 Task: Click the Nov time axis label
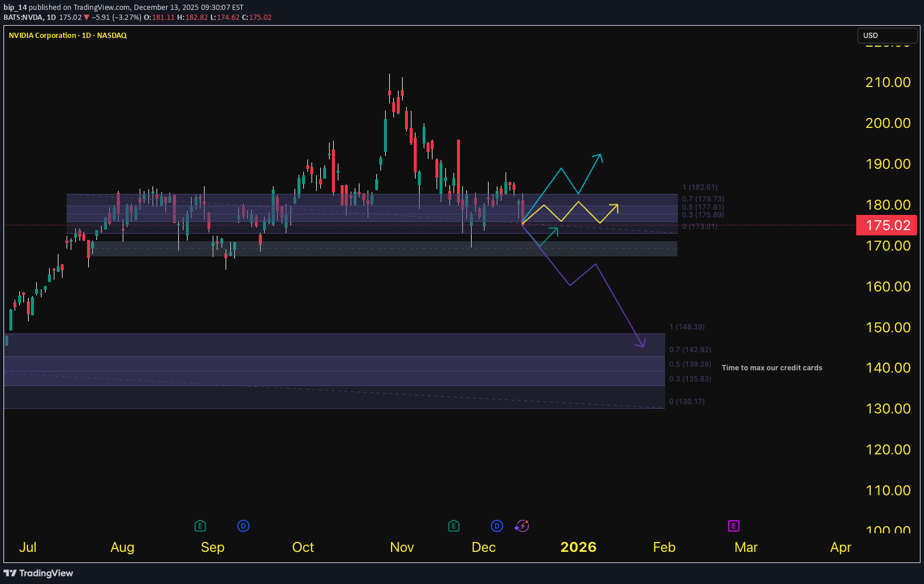tap(402, 547)
